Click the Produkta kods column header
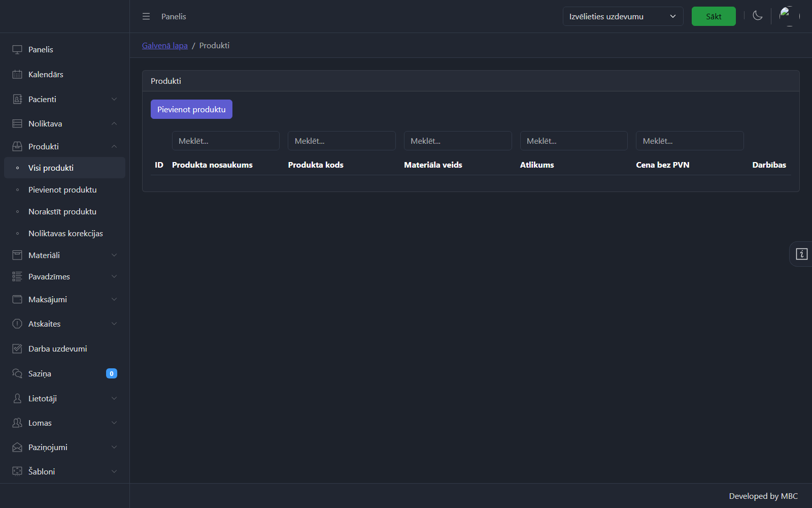Image resolution: width=812 pixels, height=508 pixels. 316,165
